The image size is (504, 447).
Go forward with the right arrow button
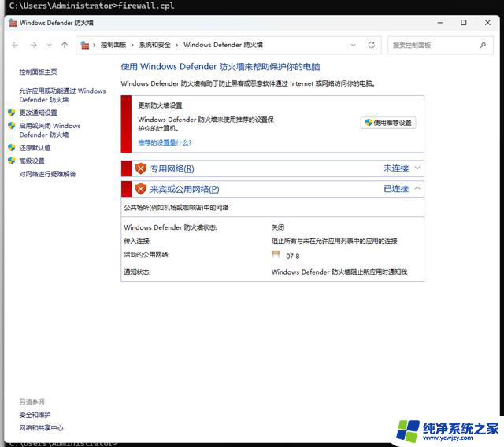(x=33, y=46)
